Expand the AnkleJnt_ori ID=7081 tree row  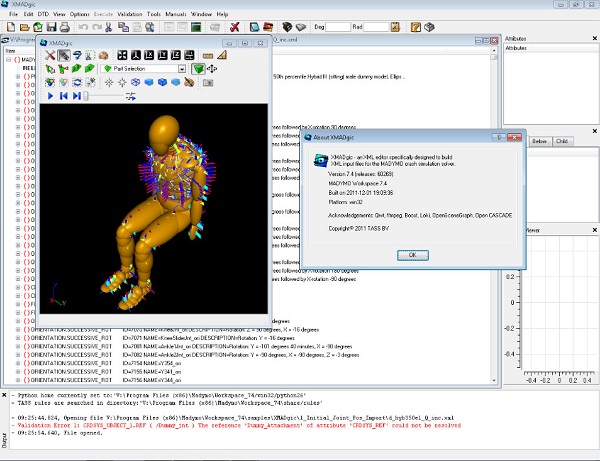click(x=18, y=347)
